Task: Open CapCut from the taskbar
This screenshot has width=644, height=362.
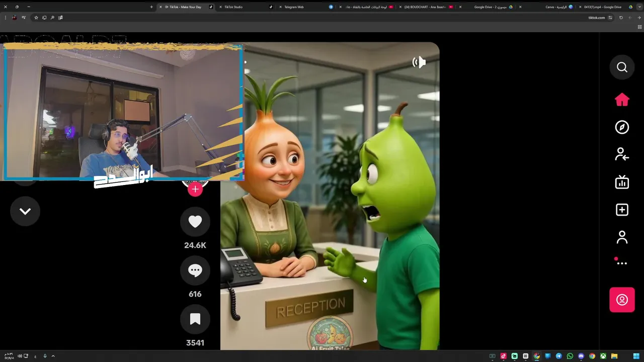Action: point(525,356)
